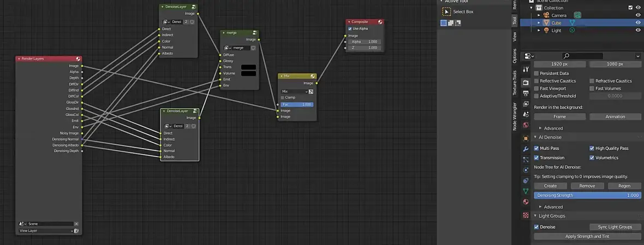Open the View Layer dropdown in Render Layers
This screenshot has width=644, height=245.
(x=46, y=231)
